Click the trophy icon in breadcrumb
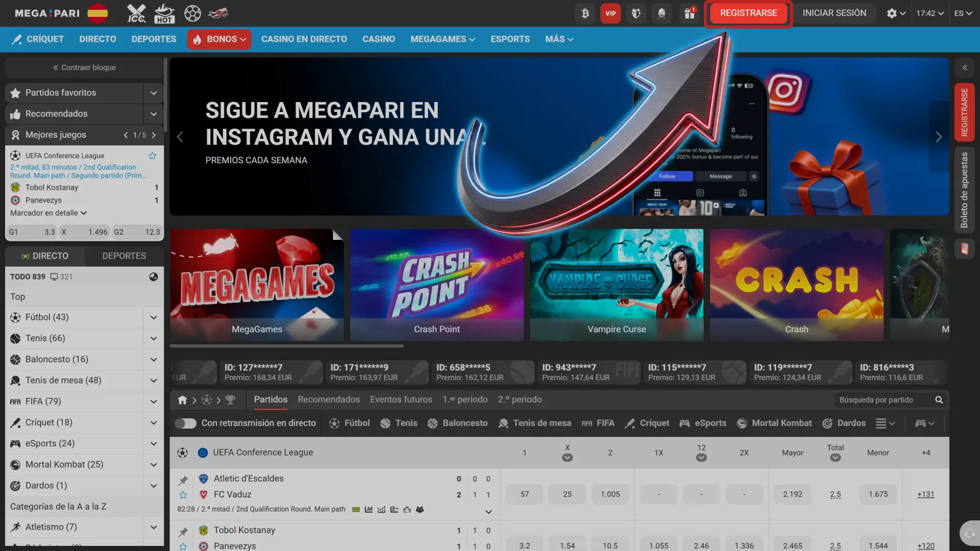980x551 pixels. [230, 400]
